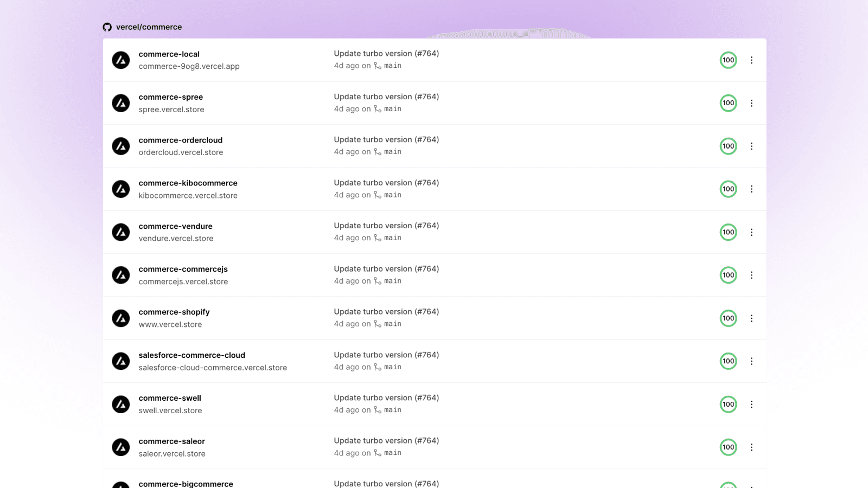Click the salesforce-commerce-cloud project avatar icon
Viewport: 868px width, 488px height.
(x=121, y=361)
